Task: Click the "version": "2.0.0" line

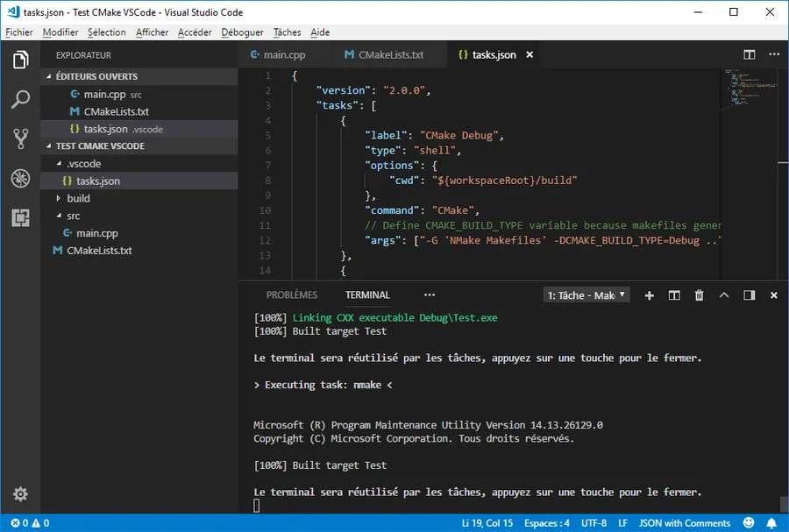Action: point(373,90)
